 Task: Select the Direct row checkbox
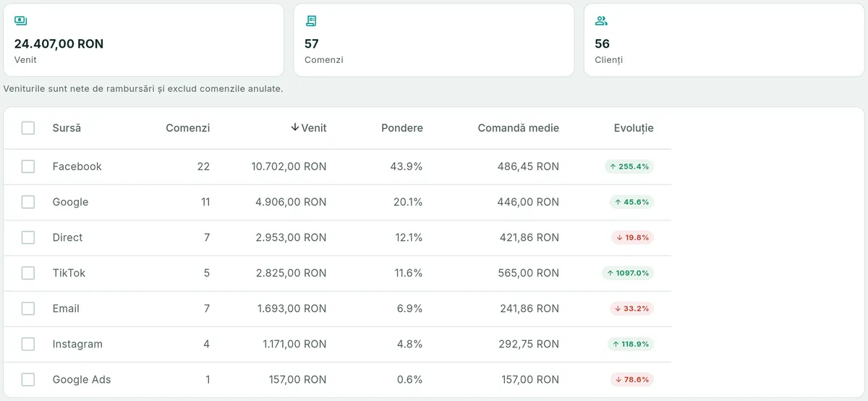click(28, 237)
